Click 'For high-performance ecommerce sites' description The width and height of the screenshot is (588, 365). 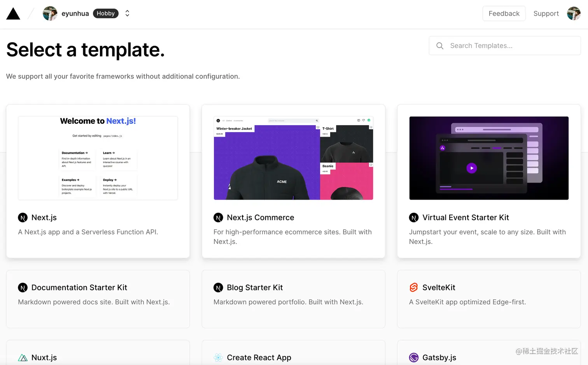click(x=292, y=237)
